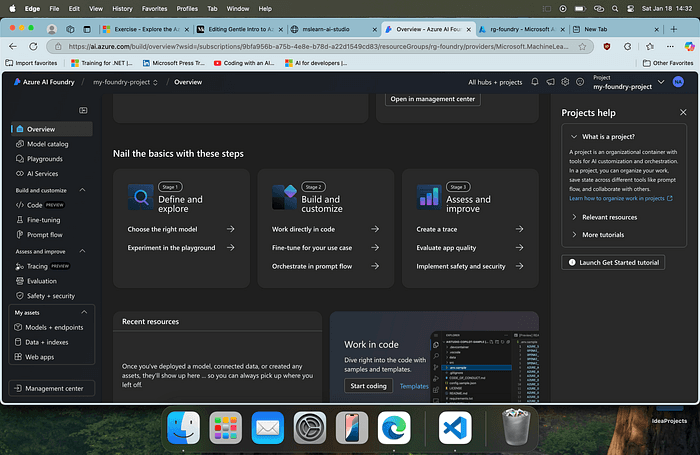This screenshot has height=455, width=700.
Task: Refresh the browser page
Action: coord(33,46)
